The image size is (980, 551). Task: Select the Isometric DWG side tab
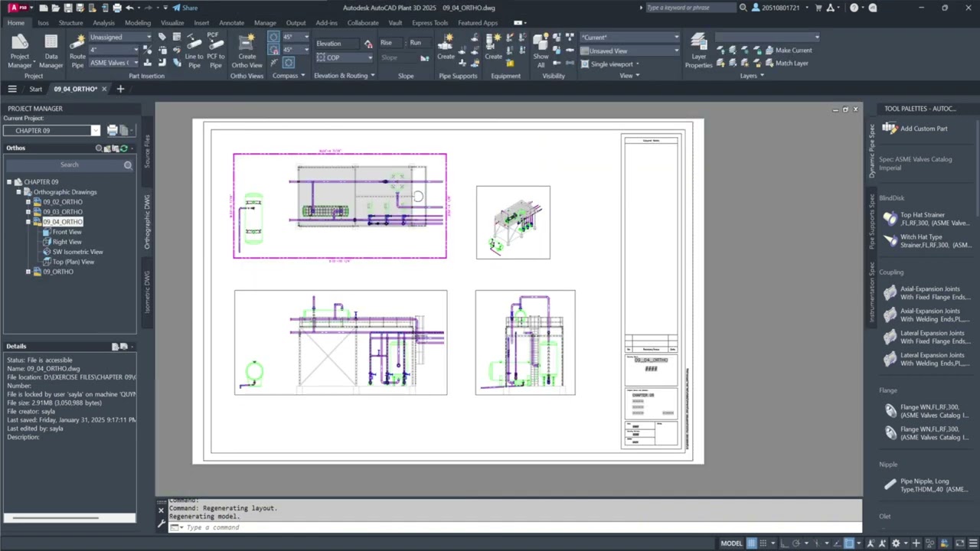[x=148, y=291]
